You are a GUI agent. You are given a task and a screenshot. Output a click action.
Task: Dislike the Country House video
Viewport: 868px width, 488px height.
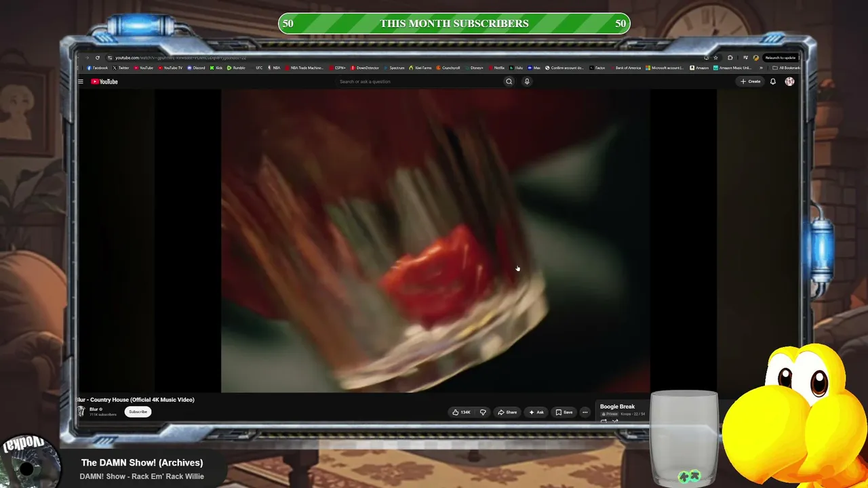click(483, 412)
